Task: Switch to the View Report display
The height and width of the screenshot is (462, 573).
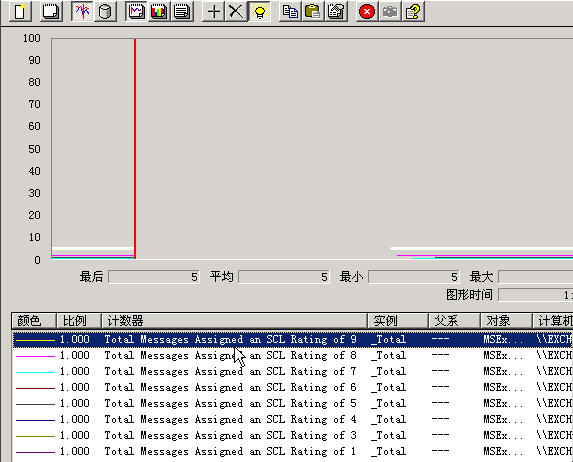Action: [182, 11]
